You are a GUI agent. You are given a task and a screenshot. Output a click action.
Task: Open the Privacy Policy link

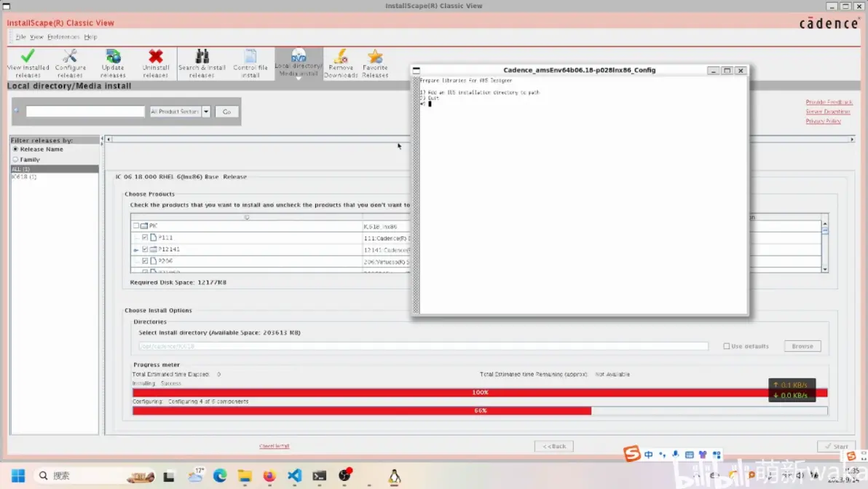click(823, 121)
